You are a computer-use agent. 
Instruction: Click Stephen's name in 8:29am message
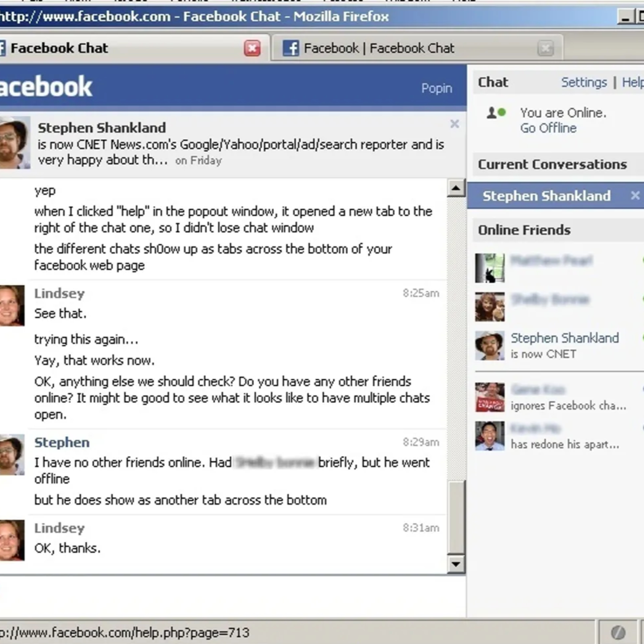coord(62,442)
